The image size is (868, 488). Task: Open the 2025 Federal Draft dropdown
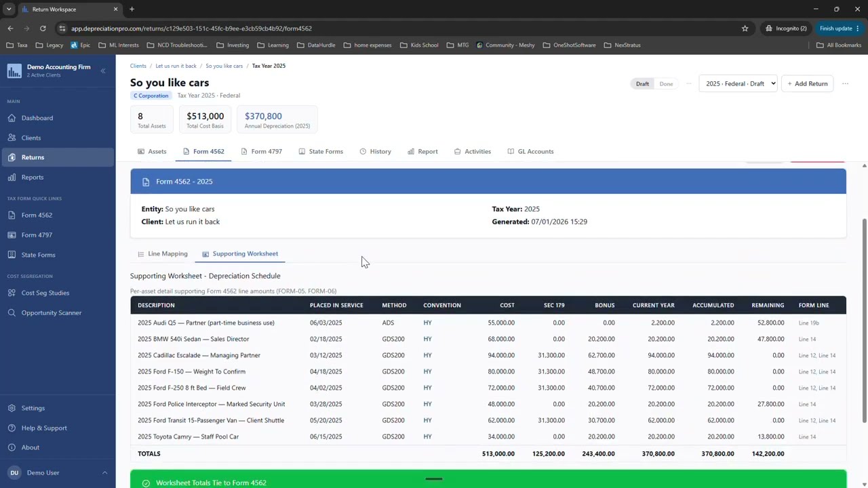[x=738, y=83]
